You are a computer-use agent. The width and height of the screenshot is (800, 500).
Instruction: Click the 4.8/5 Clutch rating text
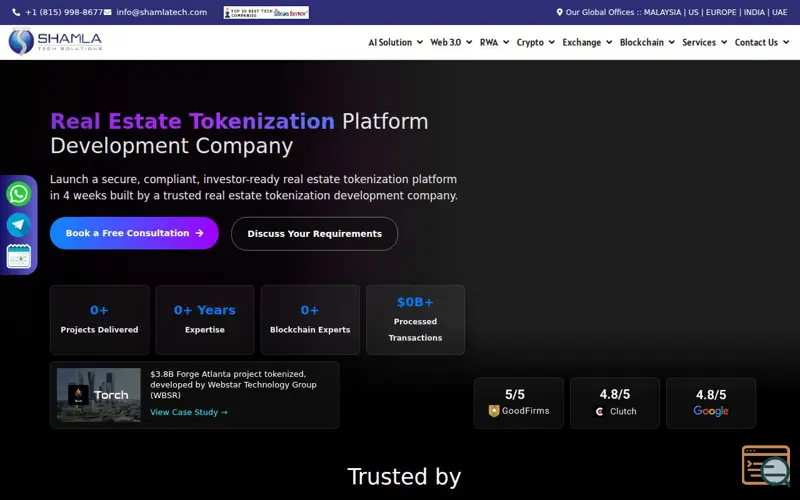pyautogui.click(x=615, y=394)
